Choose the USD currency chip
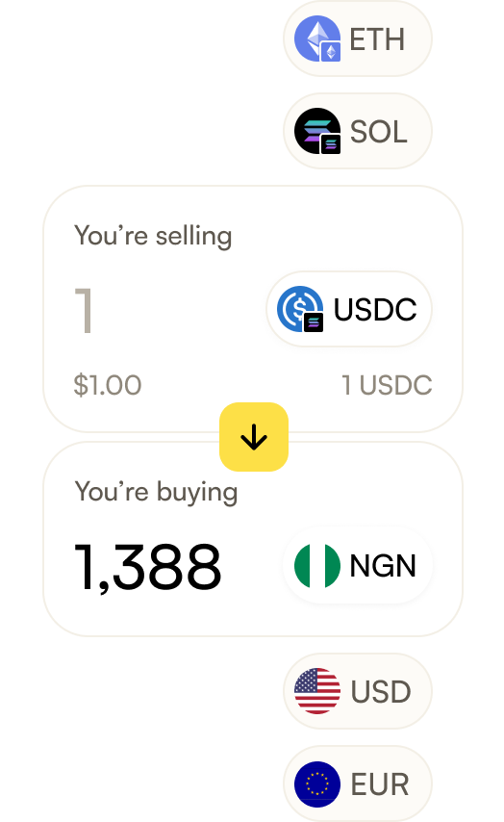Viewport: 504px width, 822px height. pyautogui.click(x=358, y=691)
